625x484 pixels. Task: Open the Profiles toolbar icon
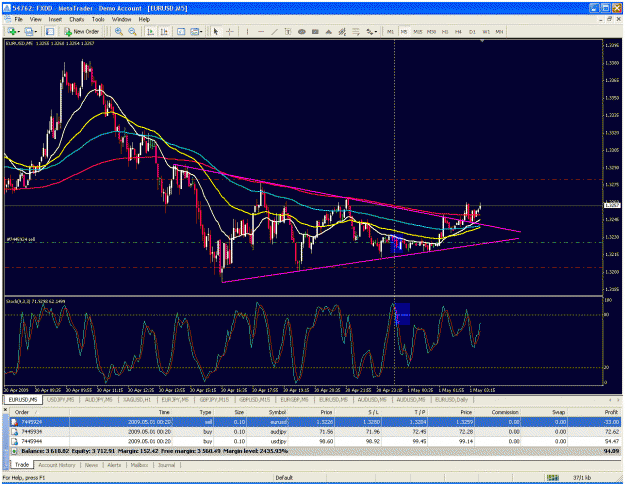click(x=29, y=31)
